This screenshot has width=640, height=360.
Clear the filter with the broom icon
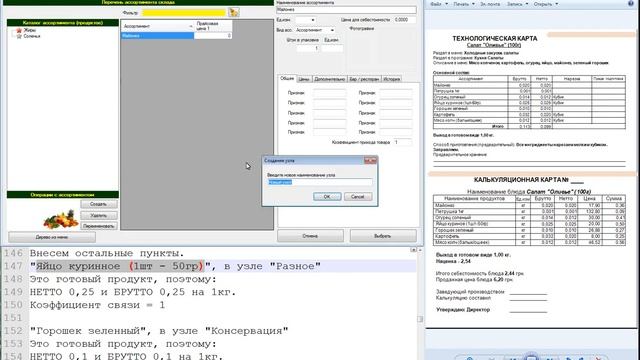pyautogui.click(x=234, y=12)
